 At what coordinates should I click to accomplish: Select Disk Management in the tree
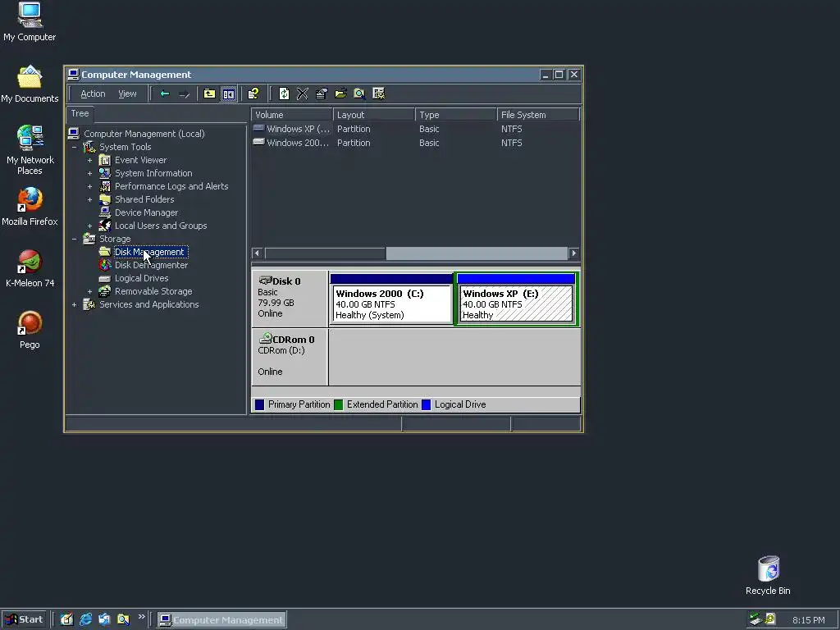149,252
